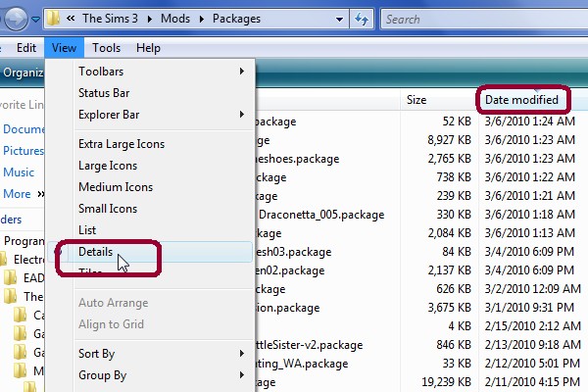Click the EAD folder icon in tree

pyautogui.click(x=11, y=277)
